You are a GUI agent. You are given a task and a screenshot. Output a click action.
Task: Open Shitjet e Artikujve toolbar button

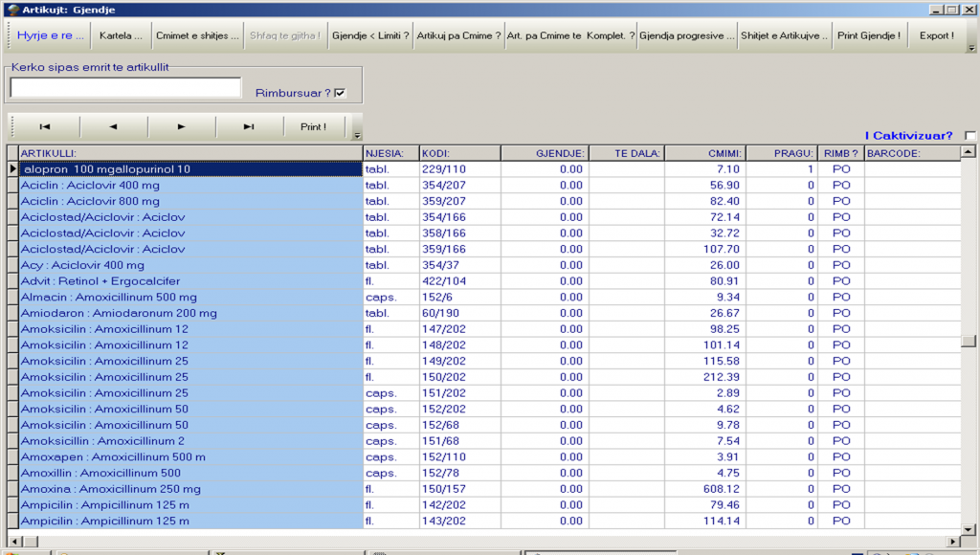coord(785,35)
